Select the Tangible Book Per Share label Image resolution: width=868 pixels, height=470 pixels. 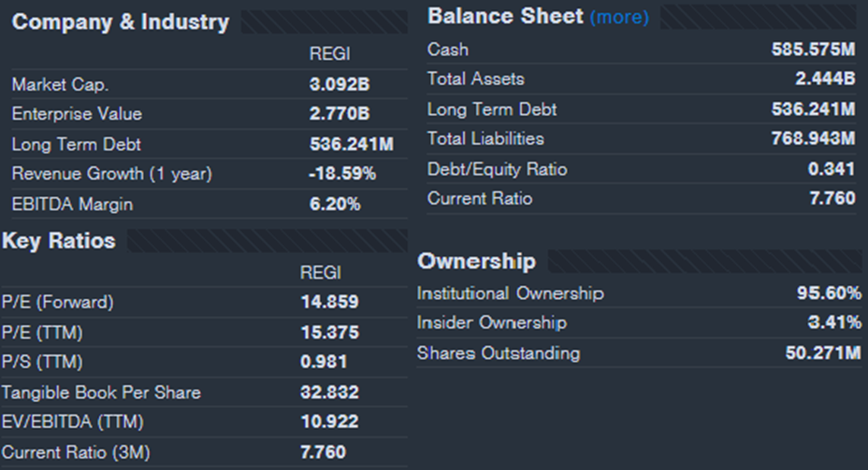coord(101,392)
